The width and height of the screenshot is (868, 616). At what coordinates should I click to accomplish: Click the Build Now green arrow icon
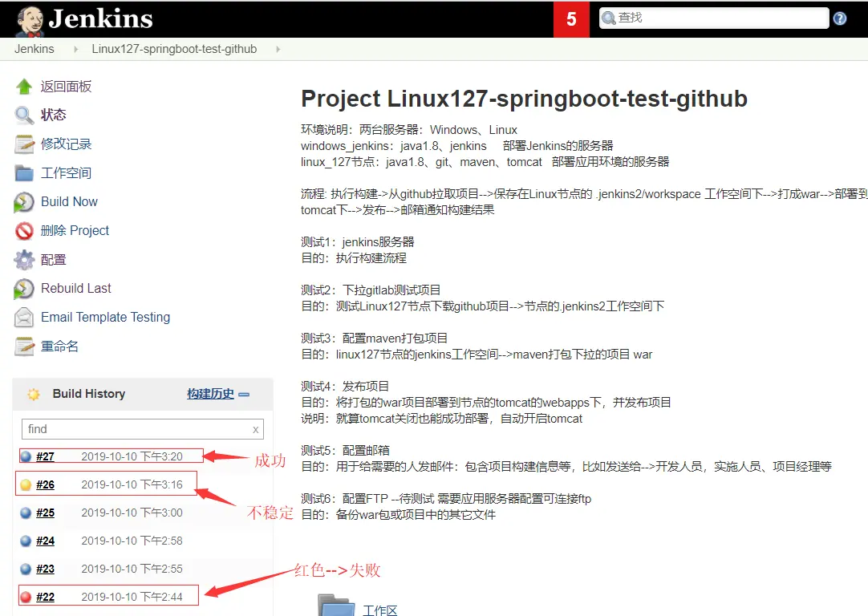[x=25, y=201]
